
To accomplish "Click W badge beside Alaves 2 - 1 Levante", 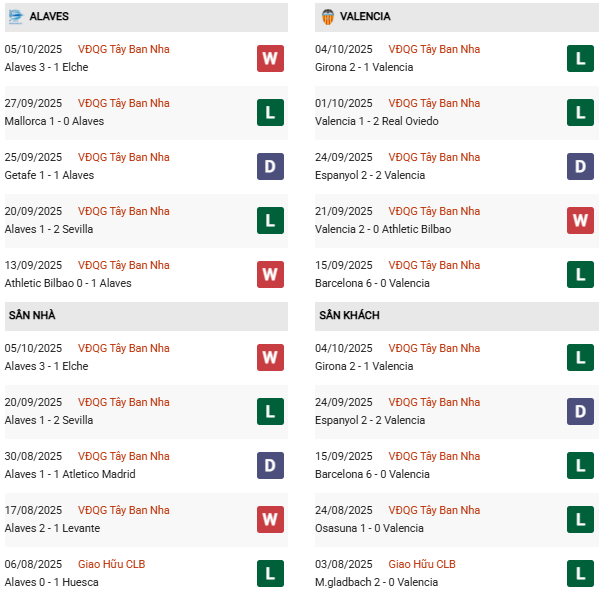I will click(270, 519).
